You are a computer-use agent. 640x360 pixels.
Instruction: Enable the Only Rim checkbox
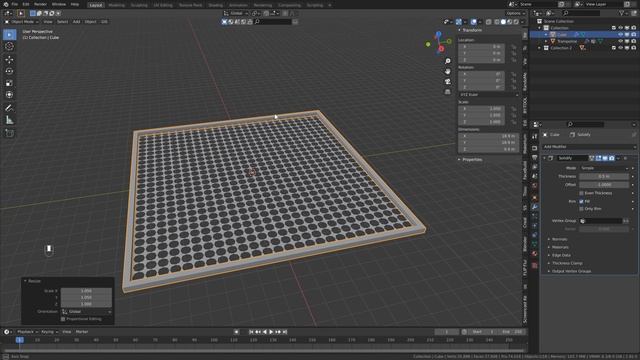tap(582, 209)
